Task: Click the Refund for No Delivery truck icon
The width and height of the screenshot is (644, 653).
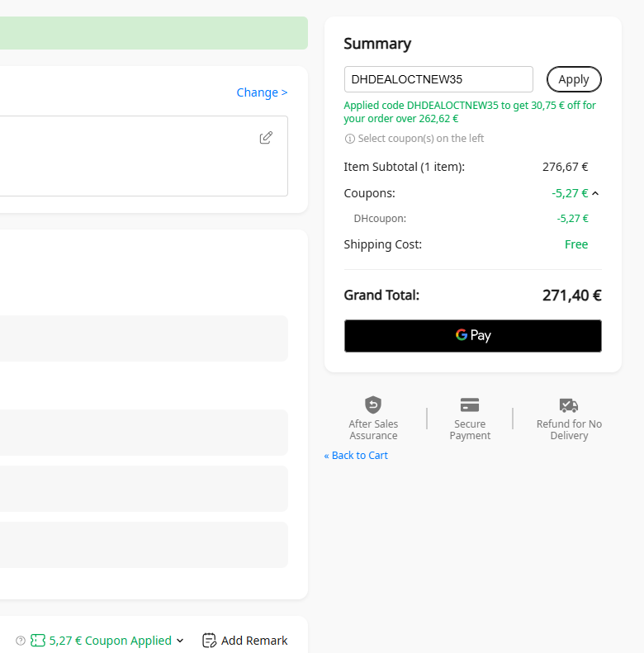Action: (x=569, y=405)
